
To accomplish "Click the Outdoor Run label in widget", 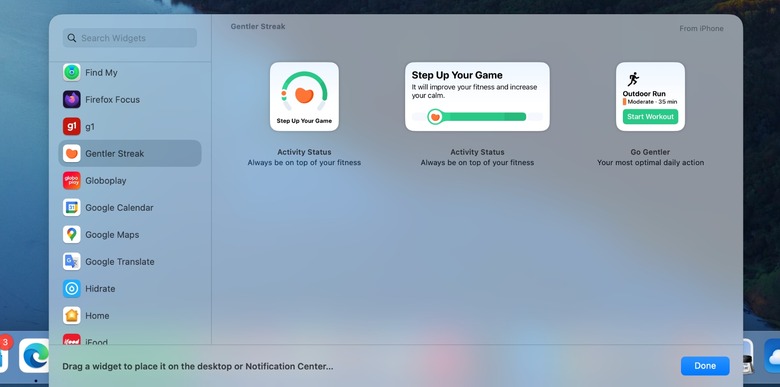I will (644, 94).
